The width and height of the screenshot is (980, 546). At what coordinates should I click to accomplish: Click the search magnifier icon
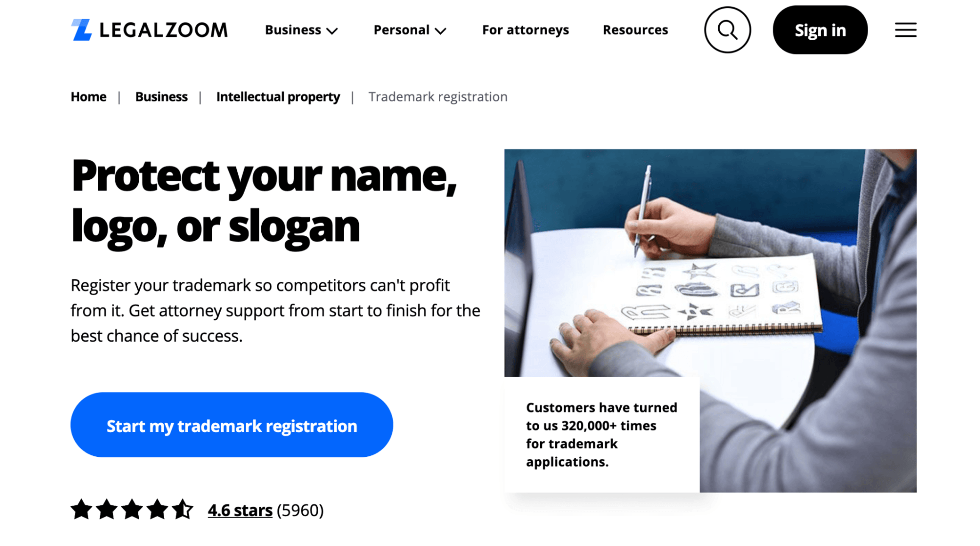click(729, 29)
